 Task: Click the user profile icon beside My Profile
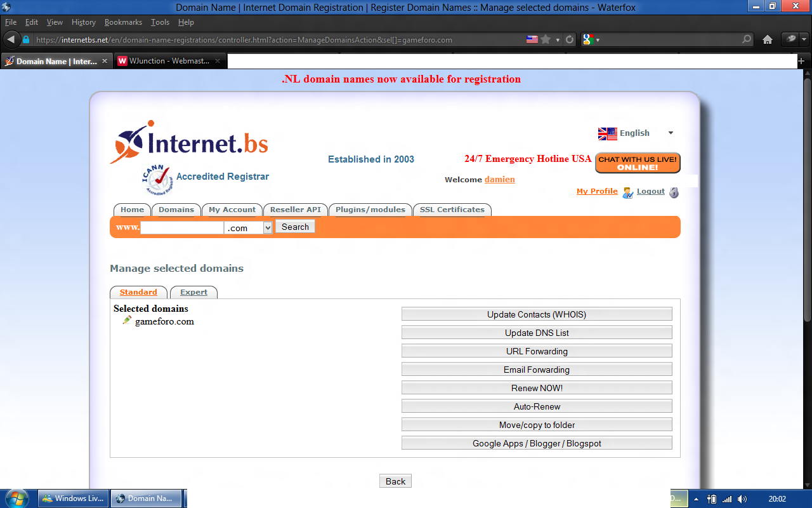click(627, 192)
